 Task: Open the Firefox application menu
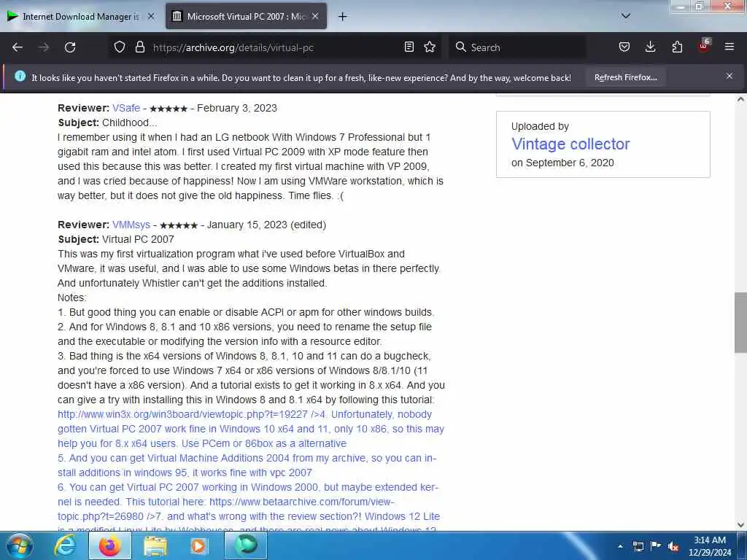[x=729, y=47]
